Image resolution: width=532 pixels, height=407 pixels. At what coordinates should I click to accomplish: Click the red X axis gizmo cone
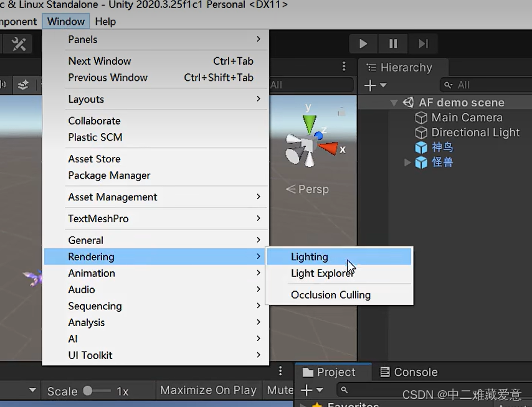click(330, 149)
